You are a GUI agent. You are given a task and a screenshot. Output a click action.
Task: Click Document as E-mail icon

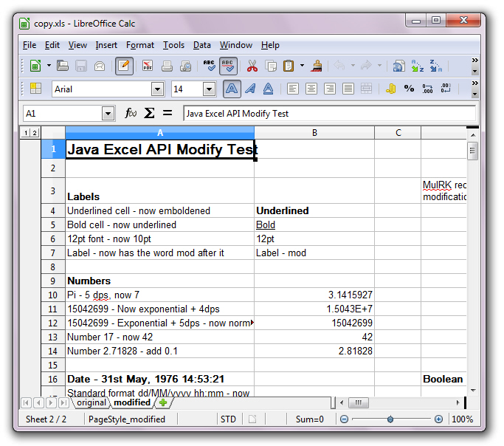coord(100,66)
